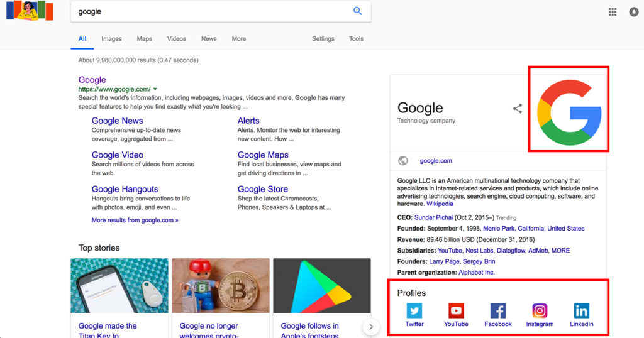Image resolution: width=644 pixels, height=338 pixels.
Task: Open the Google News sitelink
Action: point(117,121)
